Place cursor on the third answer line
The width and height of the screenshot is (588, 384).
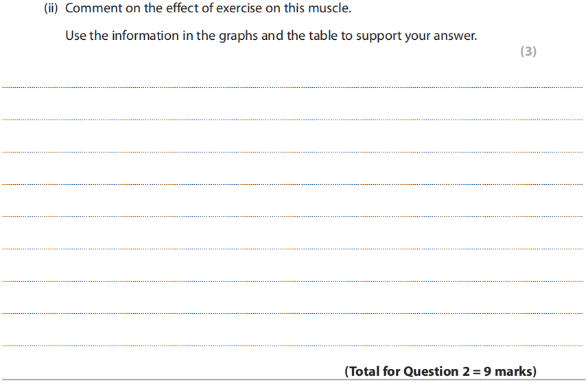[292, 152]
